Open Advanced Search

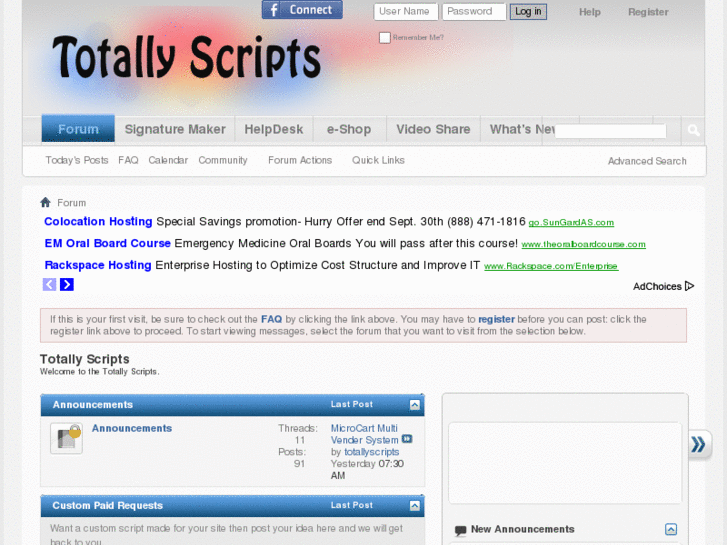tap(647, 161)
